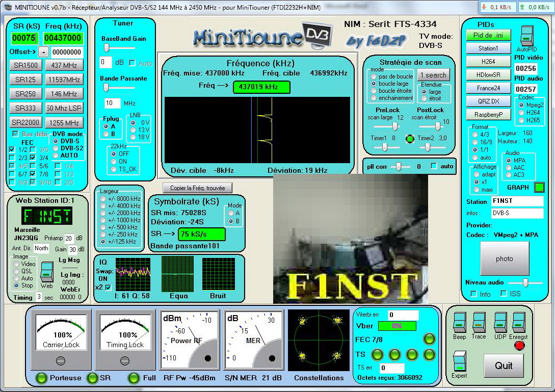Screen dimensions: 555x392
Task: Click the Station name field F1NST
Action: (517, 201)
